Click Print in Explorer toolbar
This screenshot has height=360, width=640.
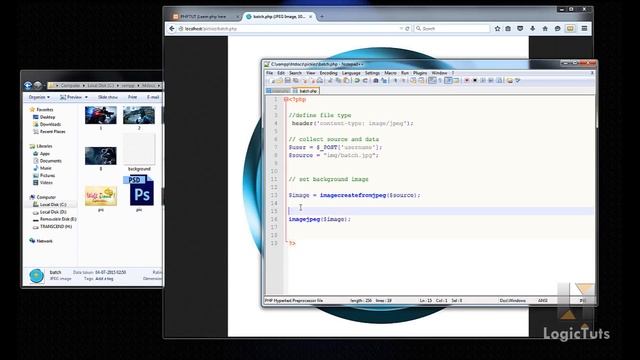coord(132,97)
